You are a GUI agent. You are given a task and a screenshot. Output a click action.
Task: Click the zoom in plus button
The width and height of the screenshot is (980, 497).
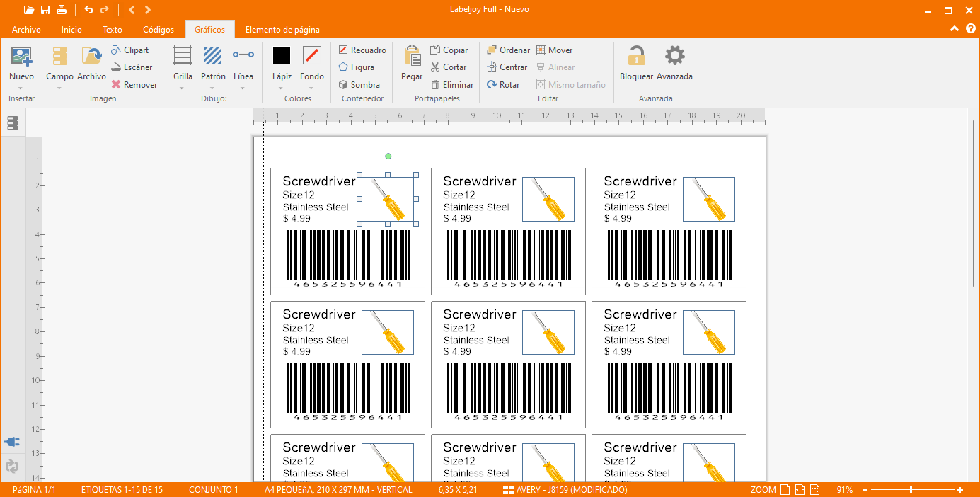(960, 490)
